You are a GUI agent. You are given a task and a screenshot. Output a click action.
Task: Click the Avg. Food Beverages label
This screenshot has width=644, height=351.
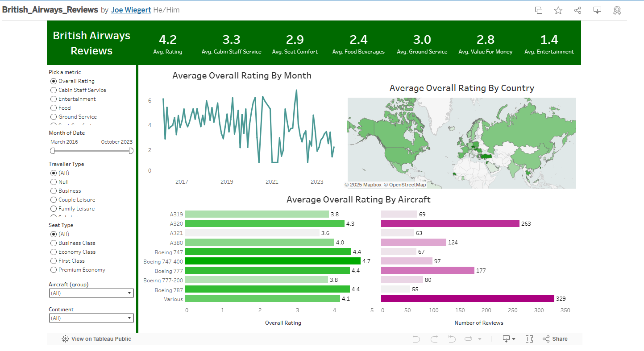coord(358,52)
